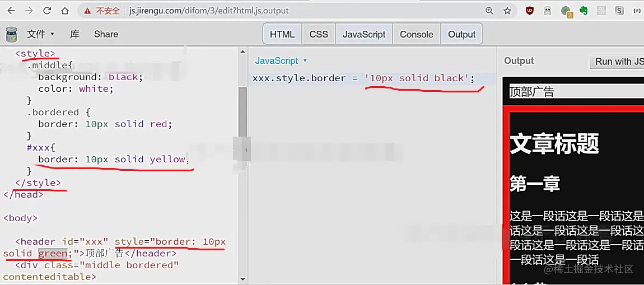Viewport: 644px width, 285px height.
Task: Click the #xxx{ selector line
Action: 41,147
